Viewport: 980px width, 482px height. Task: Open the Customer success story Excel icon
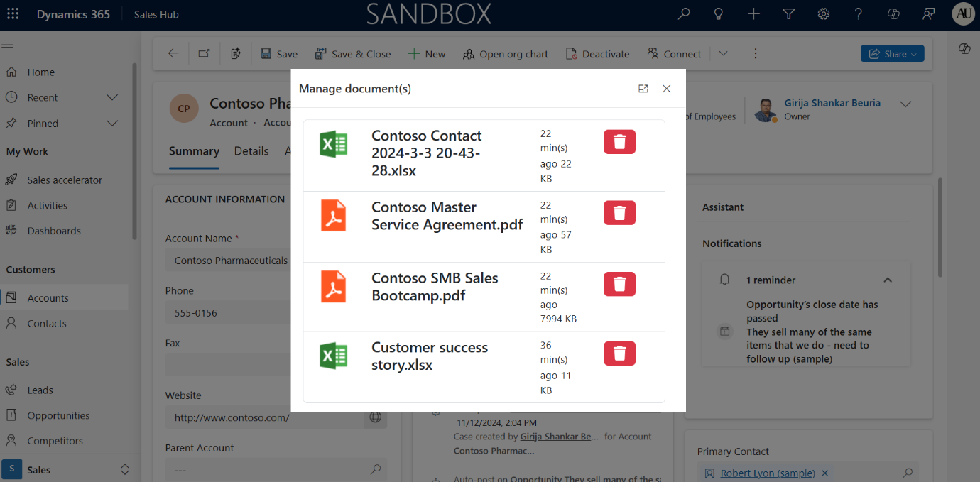pos(333,356)
